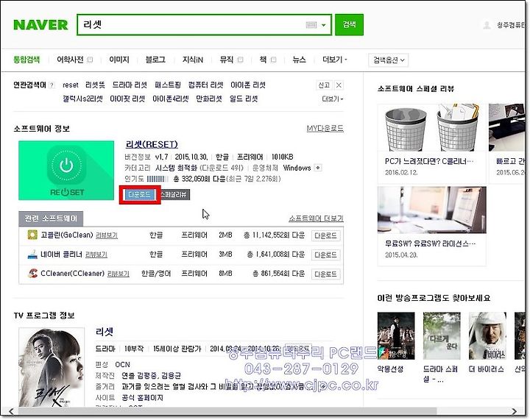Click the 리셋 drama poster thumbnail
The height and width of the screenshot is (420, 530).
(52, 367)
